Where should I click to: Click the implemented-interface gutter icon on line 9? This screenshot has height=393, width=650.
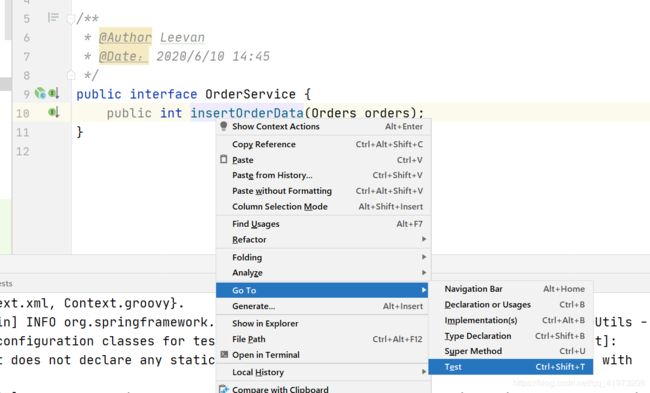[x=53, y=93]
